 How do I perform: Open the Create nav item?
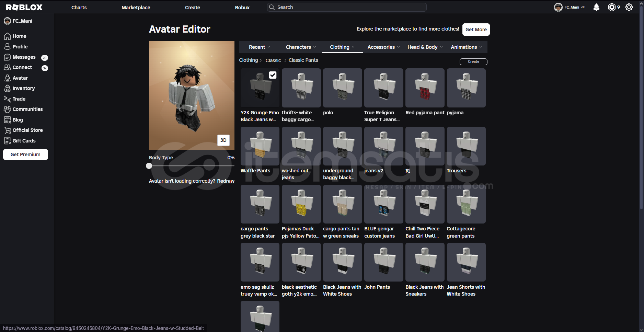[192, 7]
